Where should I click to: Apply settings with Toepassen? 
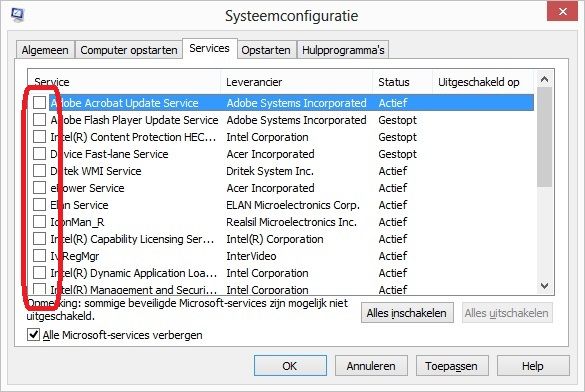click(452, 366)
